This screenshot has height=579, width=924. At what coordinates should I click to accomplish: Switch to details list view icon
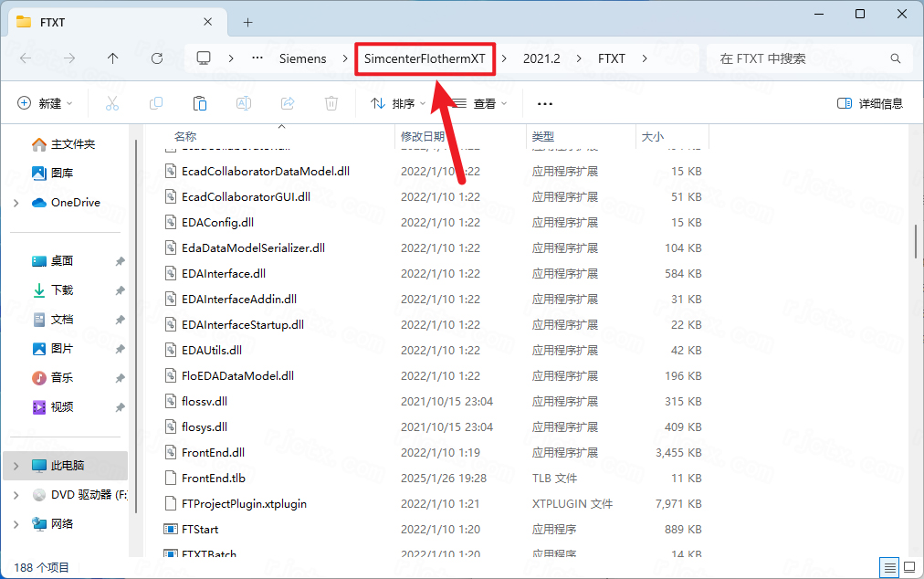coord(889,567)
